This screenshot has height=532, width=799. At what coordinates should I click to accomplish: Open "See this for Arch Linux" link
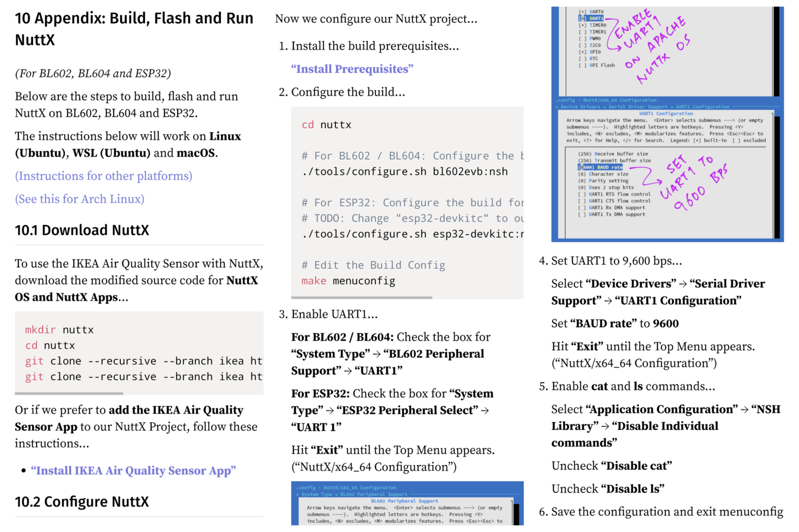[79, 199]
